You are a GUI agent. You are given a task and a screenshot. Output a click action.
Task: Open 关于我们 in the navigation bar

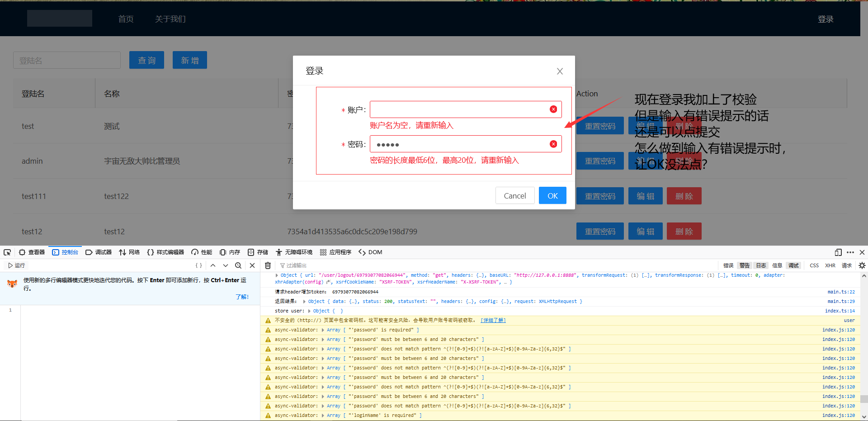coord(170,19)
